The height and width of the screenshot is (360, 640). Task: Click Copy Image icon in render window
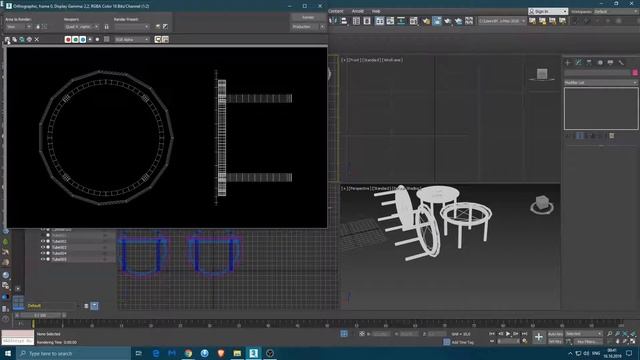click(15, 39)
